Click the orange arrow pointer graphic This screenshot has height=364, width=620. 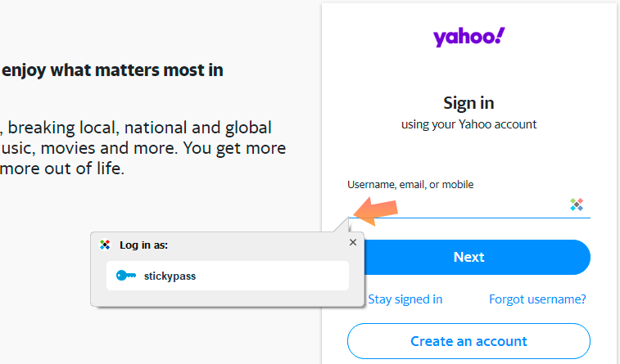(x=375, y=211)
